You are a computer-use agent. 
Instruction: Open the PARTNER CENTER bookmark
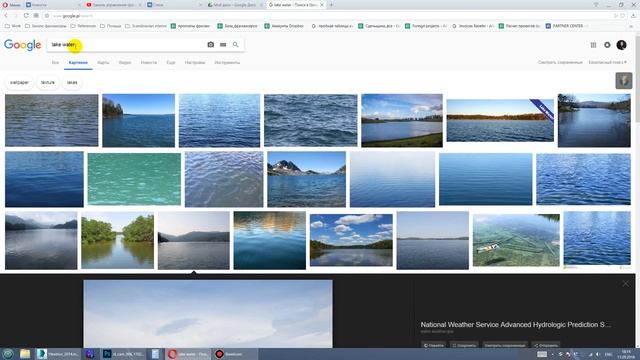point(564,26)
